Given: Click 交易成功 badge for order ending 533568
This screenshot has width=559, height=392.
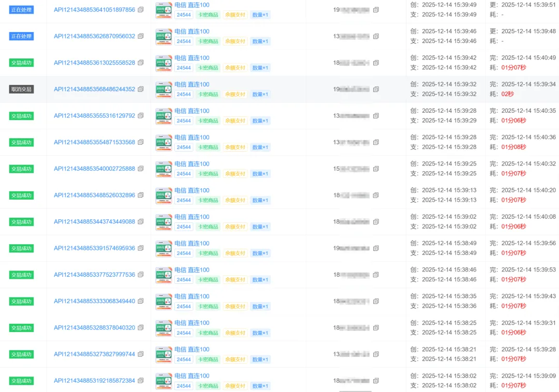Looking at the screenshot, I should pyautogui.click(x=21, y=143).
